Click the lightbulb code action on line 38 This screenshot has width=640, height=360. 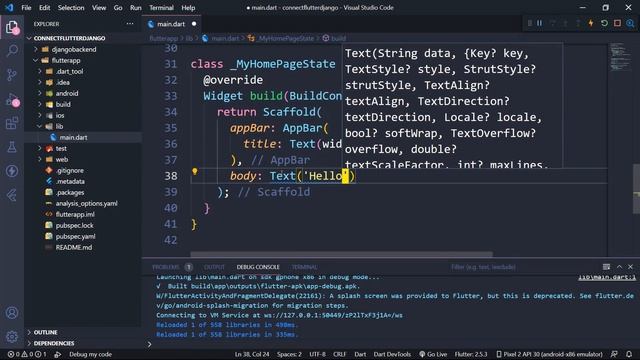coord(195,171)
